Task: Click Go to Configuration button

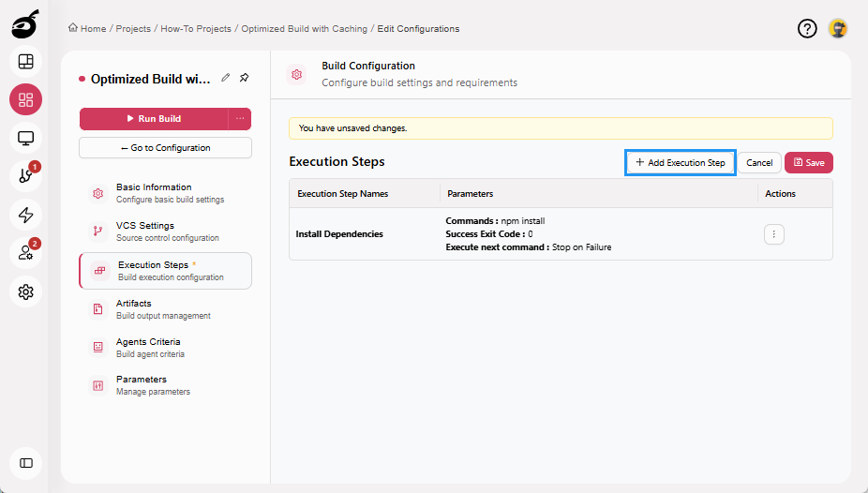Action: pyautogui.click(x=166, y=148)
